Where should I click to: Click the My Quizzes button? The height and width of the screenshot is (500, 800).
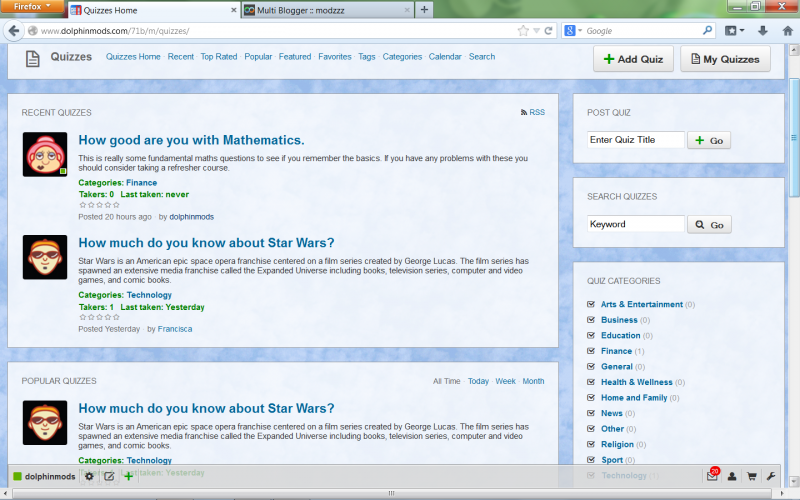(x=725, y=59)
